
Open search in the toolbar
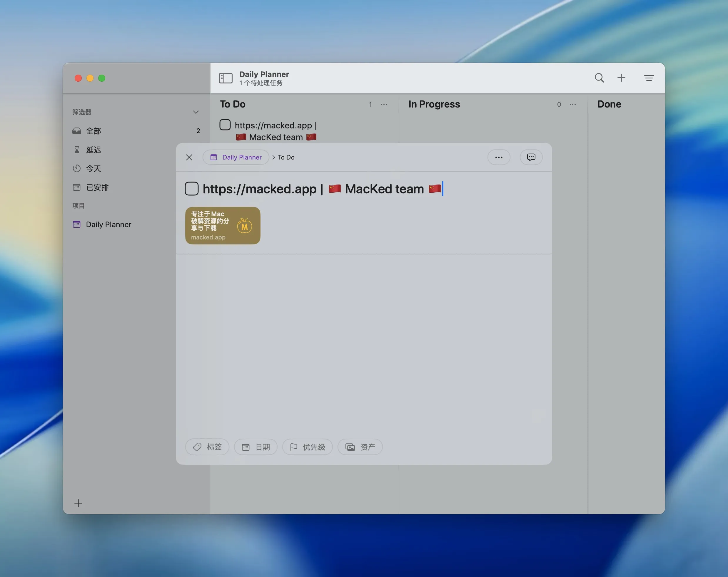tap(599, 78)
